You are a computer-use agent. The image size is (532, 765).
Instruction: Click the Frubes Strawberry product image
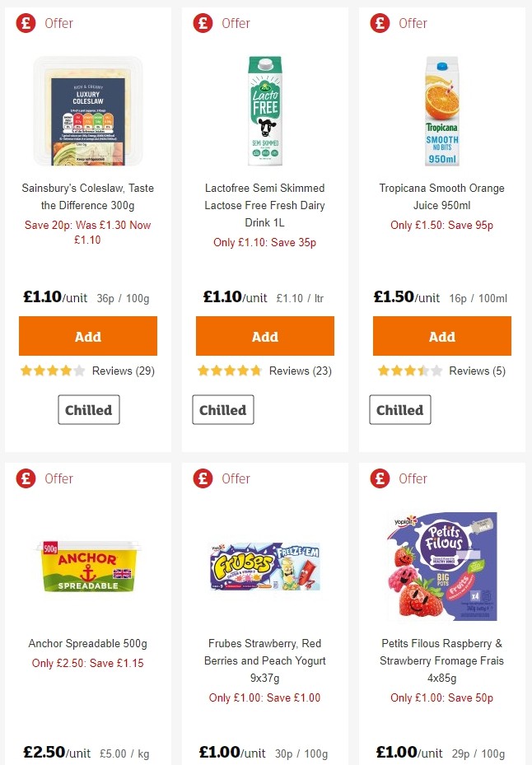[x=264, y=567]
